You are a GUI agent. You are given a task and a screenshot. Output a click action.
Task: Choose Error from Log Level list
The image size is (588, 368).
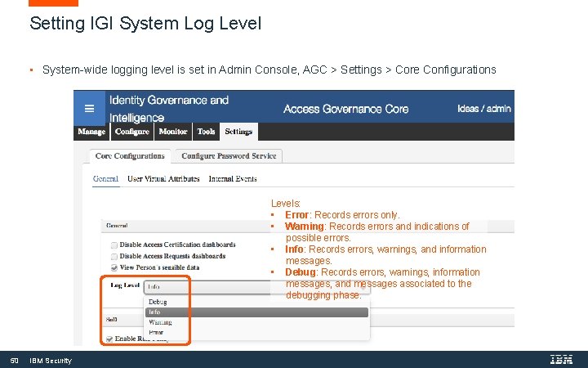[x=257, y=332]
